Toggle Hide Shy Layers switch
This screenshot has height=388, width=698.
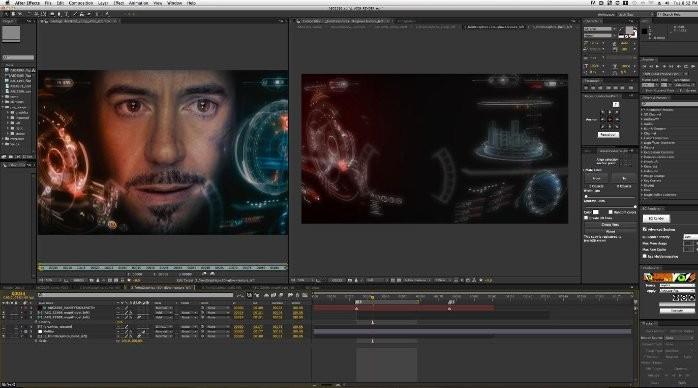tap(266, 295)
